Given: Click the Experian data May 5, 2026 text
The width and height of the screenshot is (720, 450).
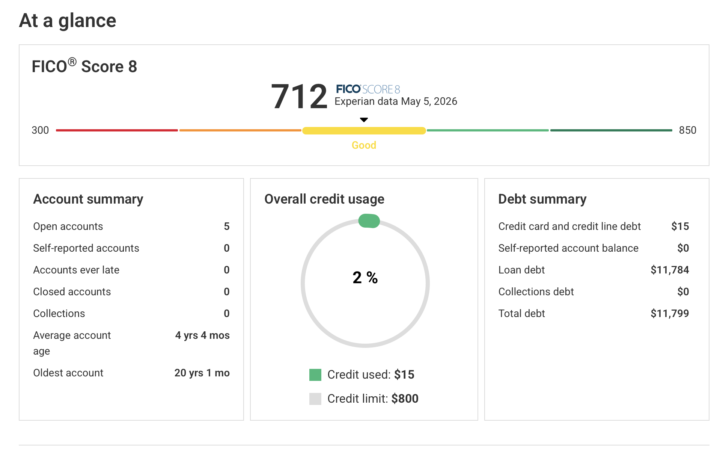Looking at the screenshot, I should pyautogui.click(x=396, y=101).
